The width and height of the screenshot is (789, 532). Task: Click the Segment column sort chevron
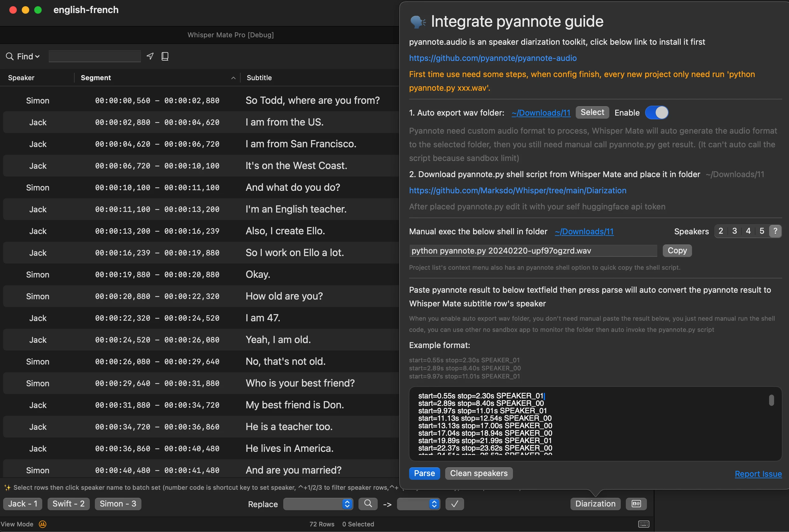click(233, 78)
